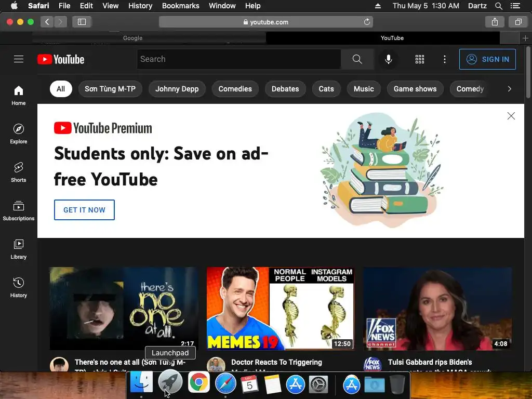Image resolution: width=532 pixels, height=399 pixels.
Task: Open the Tulsi Gabbard Fox News thumbnail
Action: (437, 309)
